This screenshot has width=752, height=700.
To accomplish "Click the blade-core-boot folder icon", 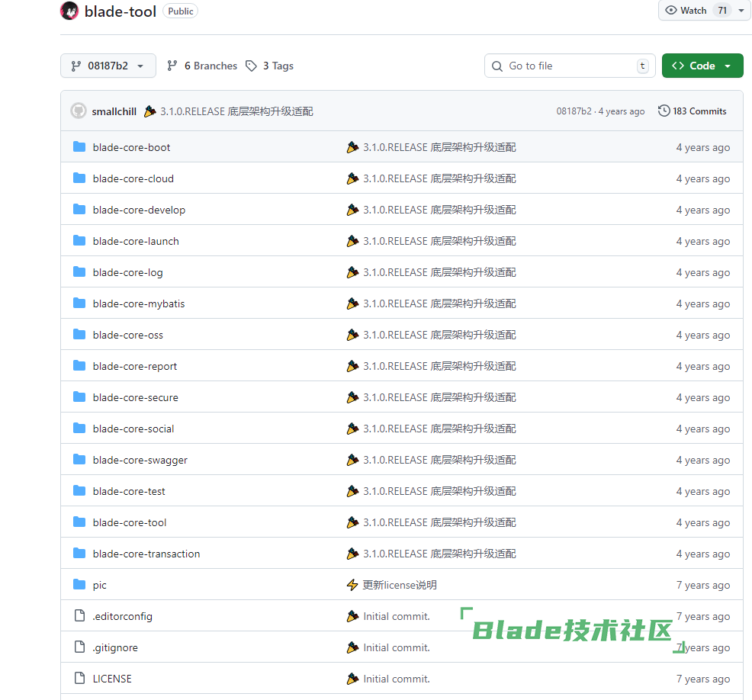I will pos(79,147).
